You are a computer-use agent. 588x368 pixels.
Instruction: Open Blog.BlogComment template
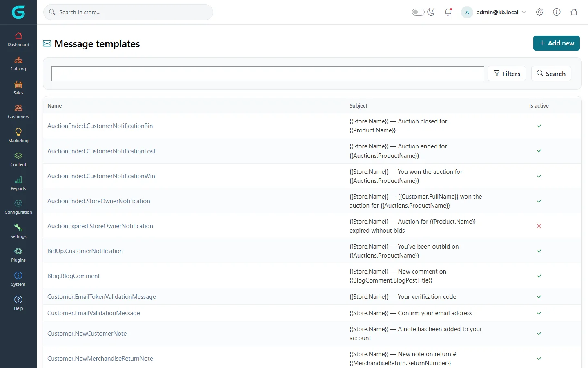(73, 276)
